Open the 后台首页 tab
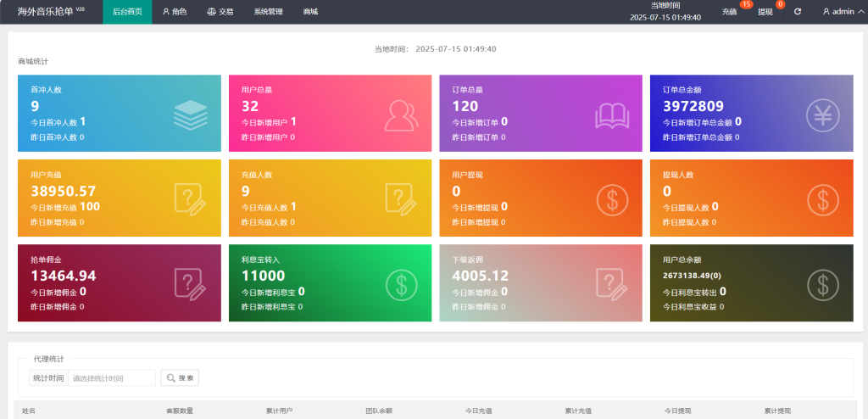Image resolution: width=868 pixels, height=419 pixels. pyautogui.click(x=127, y=12)
